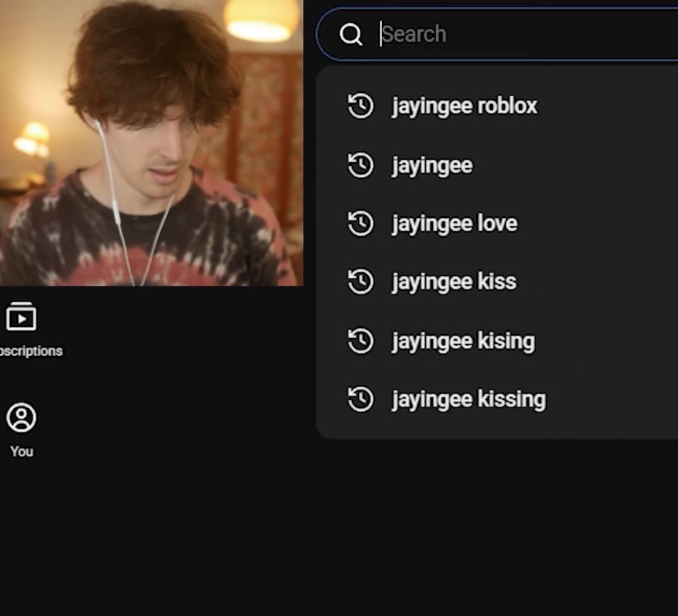
Task: Click the You label in sidebar
Action: 21,452
